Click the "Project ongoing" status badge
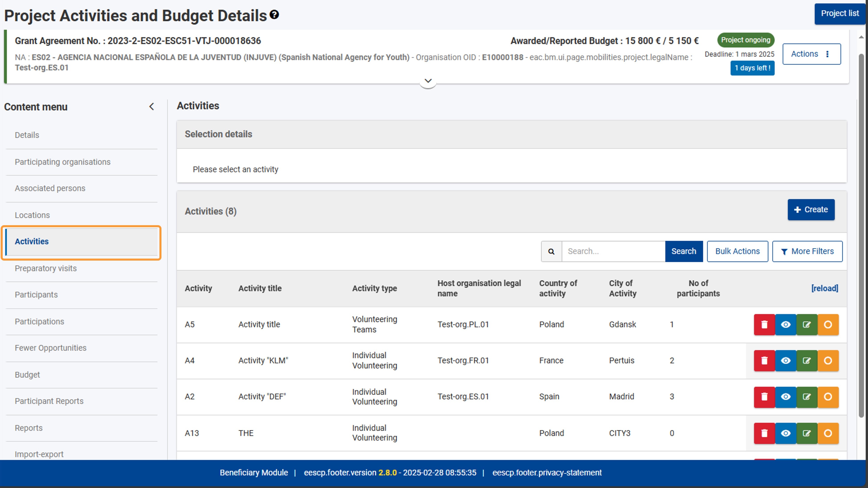 pos(746,40)
